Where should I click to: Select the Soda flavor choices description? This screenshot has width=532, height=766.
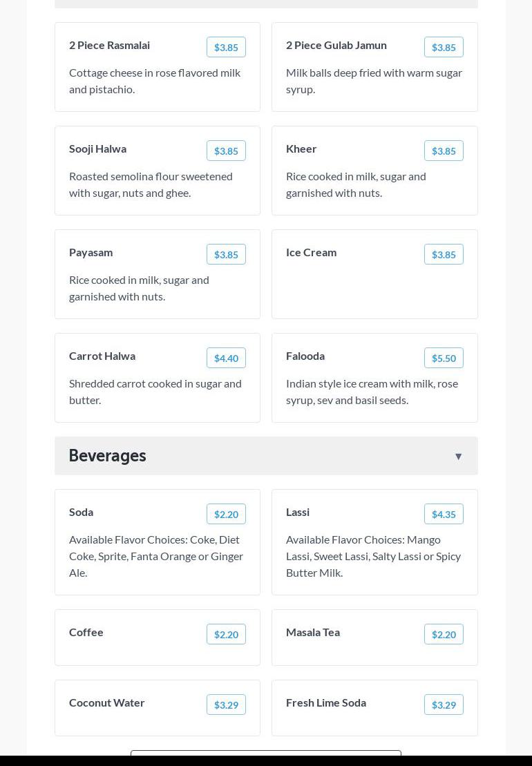156,556
